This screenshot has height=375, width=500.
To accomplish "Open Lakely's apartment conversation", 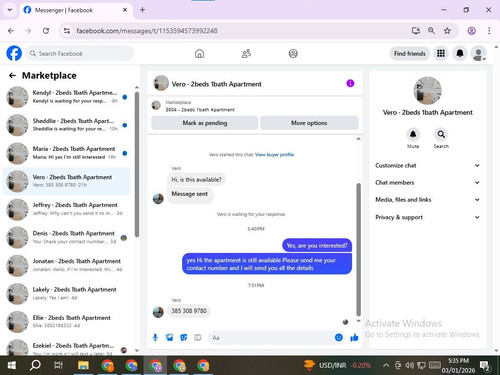I will click(67, 293).
